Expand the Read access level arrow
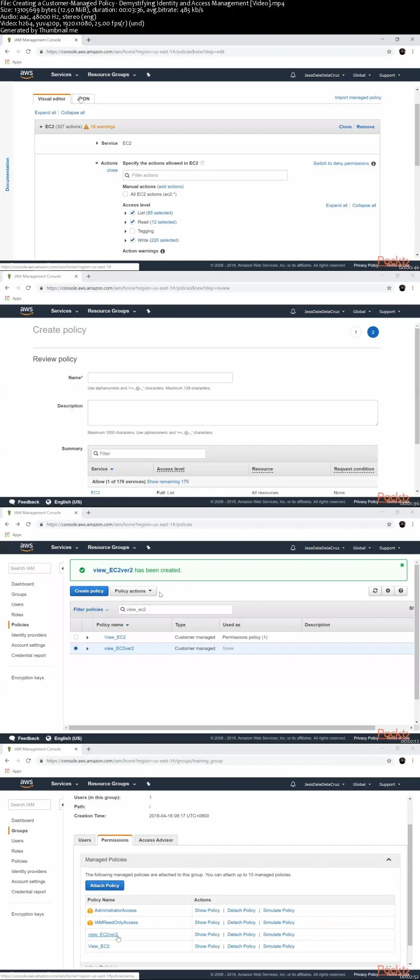This screenshot has height=980, width=420. pos(126,222)
